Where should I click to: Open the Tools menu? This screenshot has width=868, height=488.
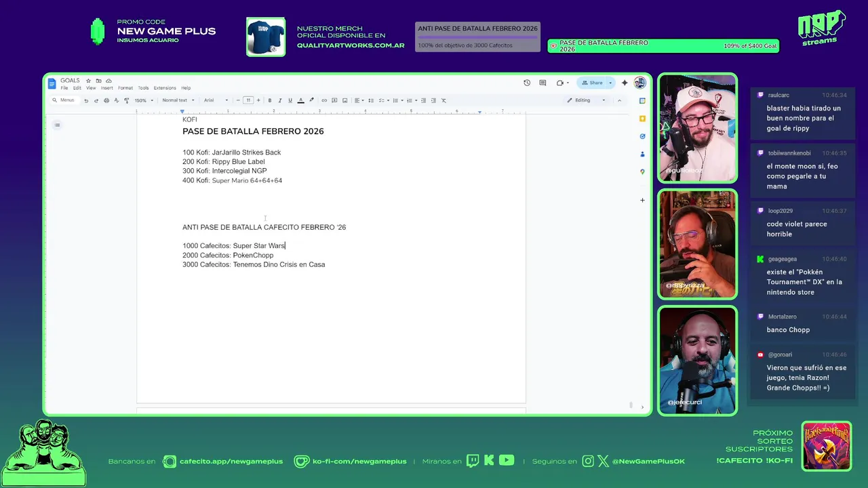tap(143, 88)
